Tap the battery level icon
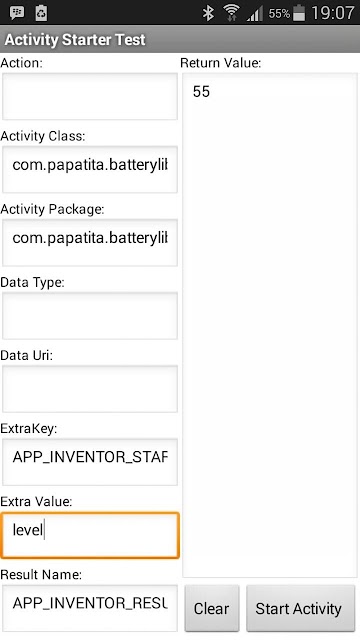360x640 pixels. [x=299, y=13]
